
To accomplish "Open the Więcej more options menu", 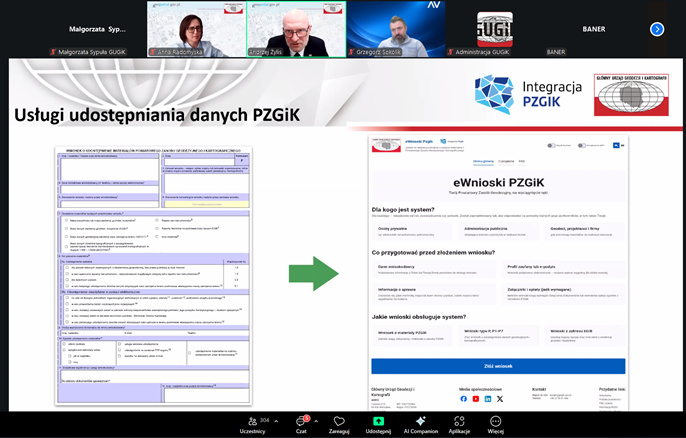I will [495, 421].
